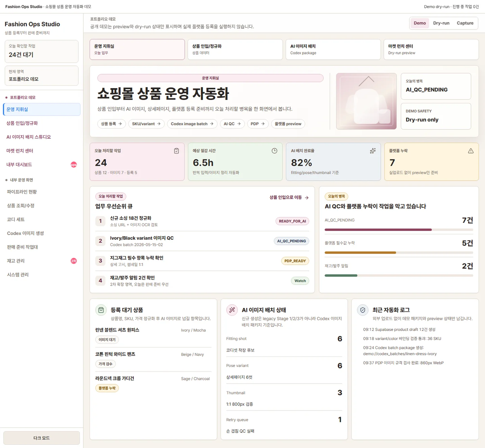Screen dimensions: 485x448
Task: Click the magic wand icon beside AI 이미지 배치 상태
Action: (232, 310)
